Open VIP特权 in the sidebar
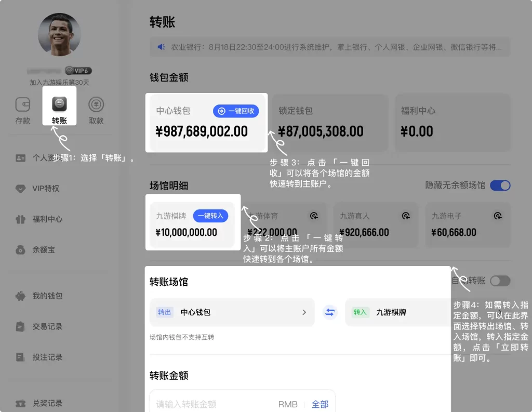Viewport: 532px width, 412px height. [x=46, y=189]
